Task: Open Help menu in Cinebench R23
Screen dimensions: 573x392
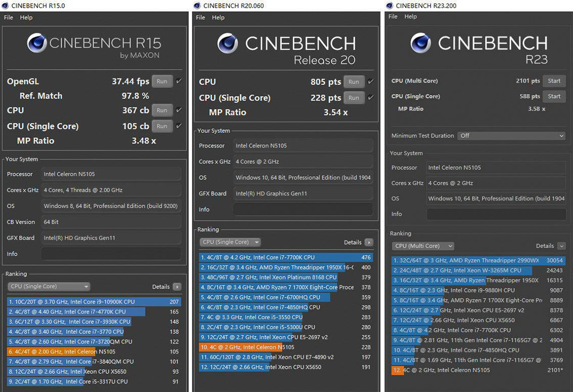Action: (410, 17)
